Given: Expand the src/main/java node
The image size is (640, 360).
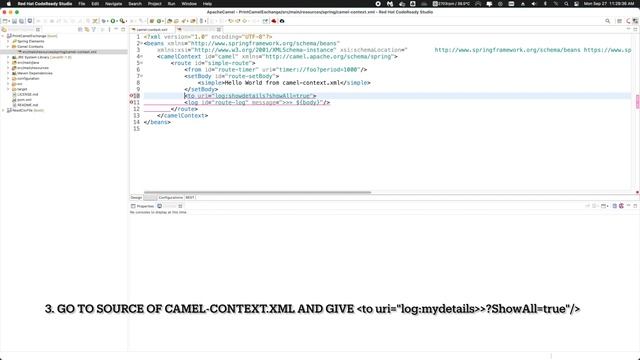Looking at the screenshot, I should click(8, 62).
